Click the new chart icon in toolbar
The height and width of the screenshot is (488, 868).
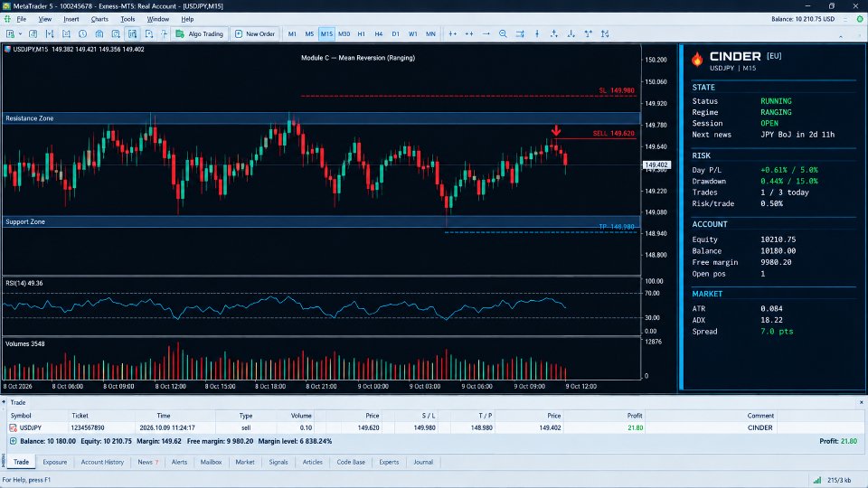pos(10,33)
